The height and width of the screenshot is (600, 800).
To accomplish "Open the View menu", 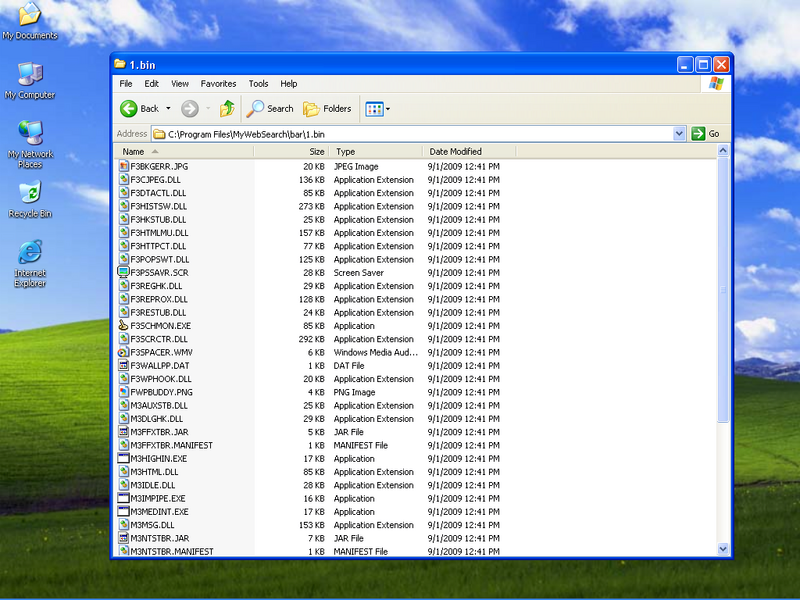I will click(x=180, y=84).
